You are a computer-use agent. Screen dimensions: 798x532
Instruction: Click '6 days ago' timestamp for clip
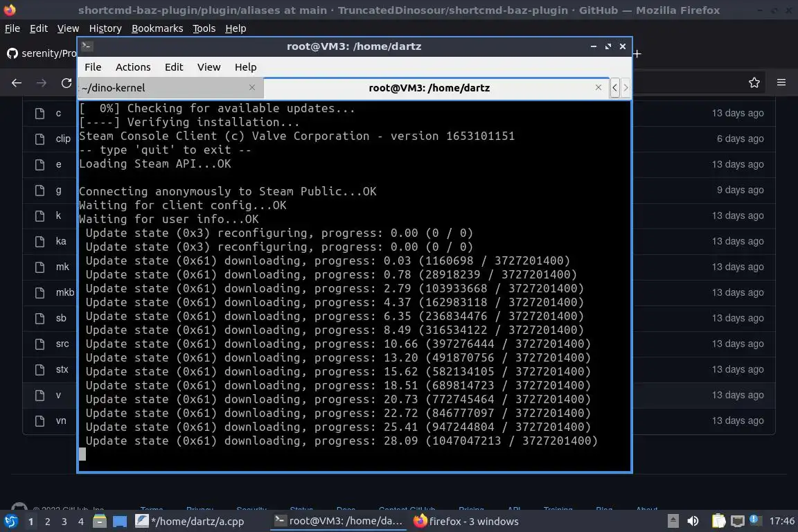point(740,139)
